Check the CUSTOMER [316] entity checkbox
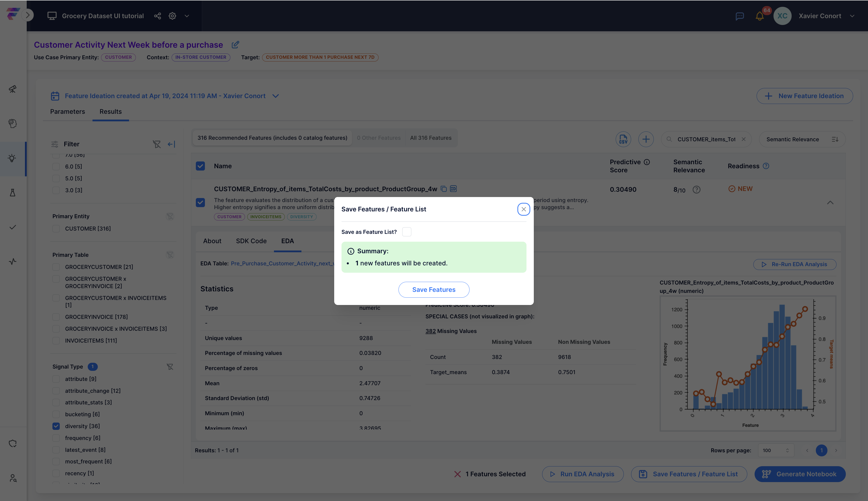 (56, 229)
